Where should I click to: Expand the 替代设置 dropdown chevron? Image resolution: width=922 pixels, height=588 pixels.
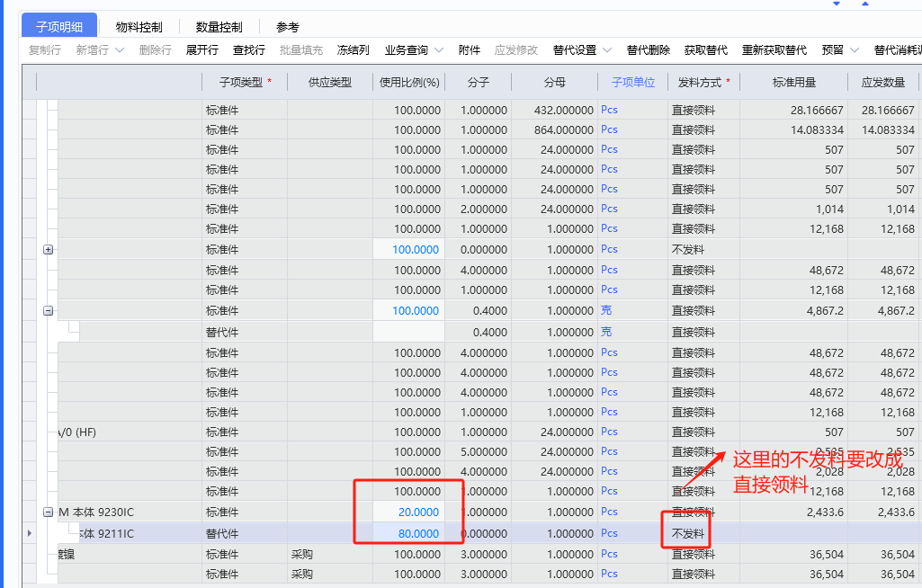607,50
